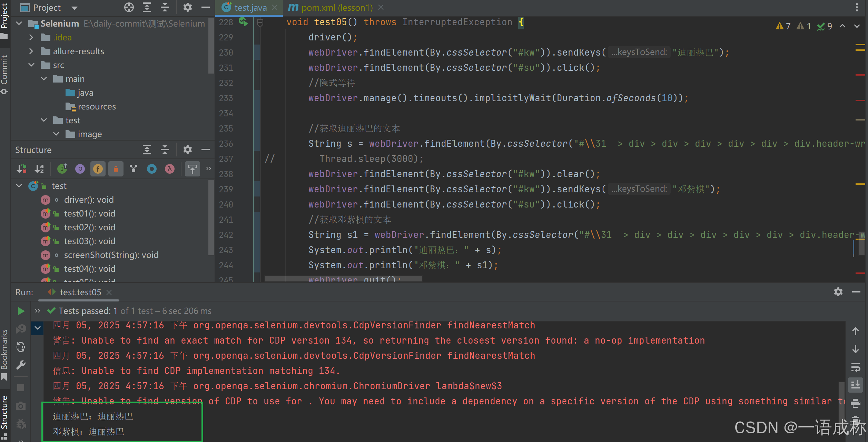Click the Scroll to End console icon

click(x=856, y=385)
